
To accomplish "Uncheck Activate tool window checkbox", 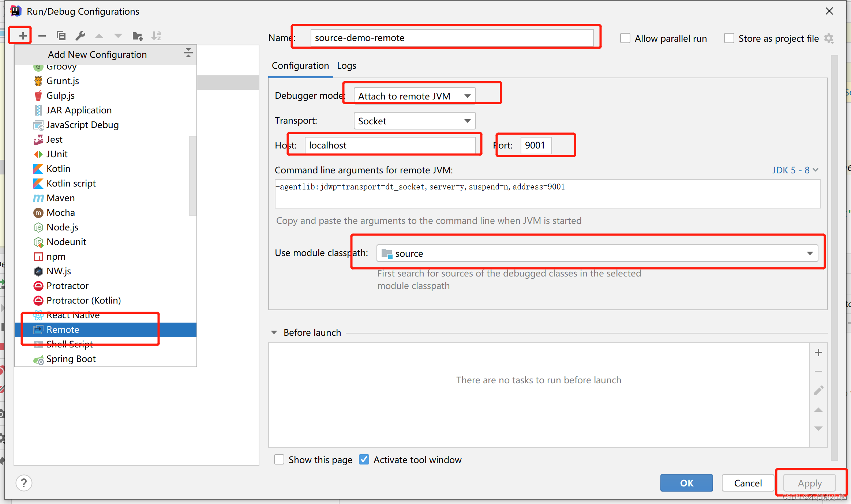I will [x=364, y=459].
